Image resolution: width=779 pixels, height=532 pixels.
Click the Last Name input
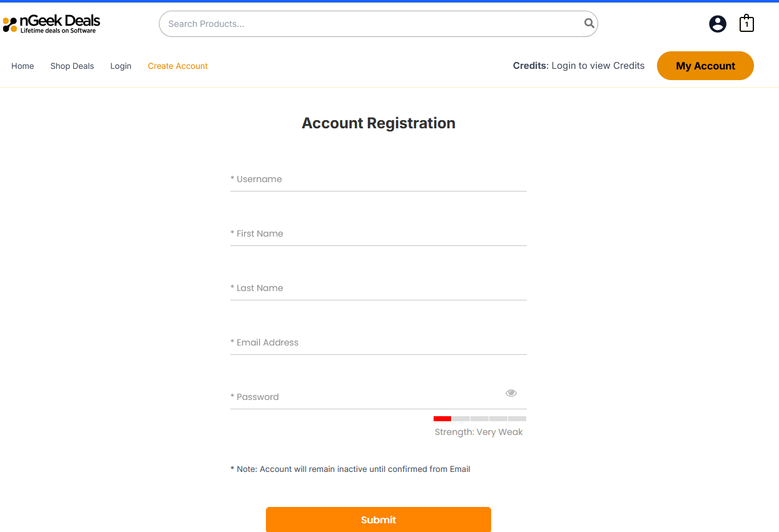click(378, 288)
